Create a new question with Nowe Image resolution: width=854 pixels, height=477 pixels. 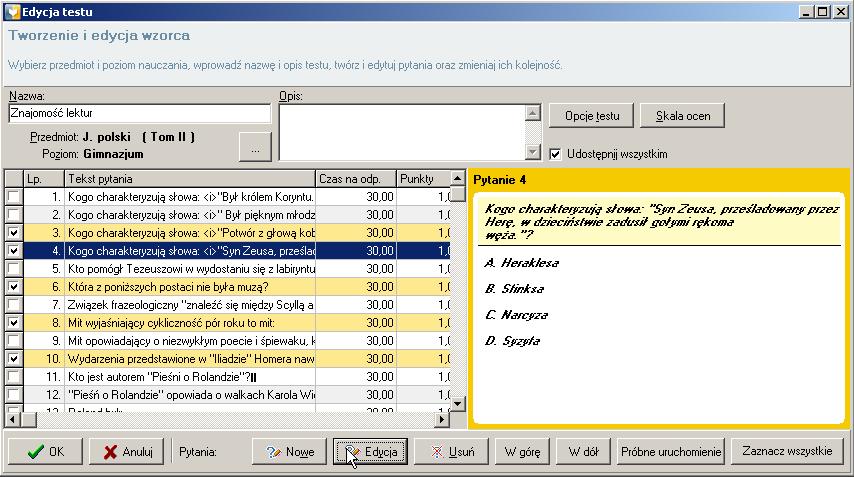[289, 451]
